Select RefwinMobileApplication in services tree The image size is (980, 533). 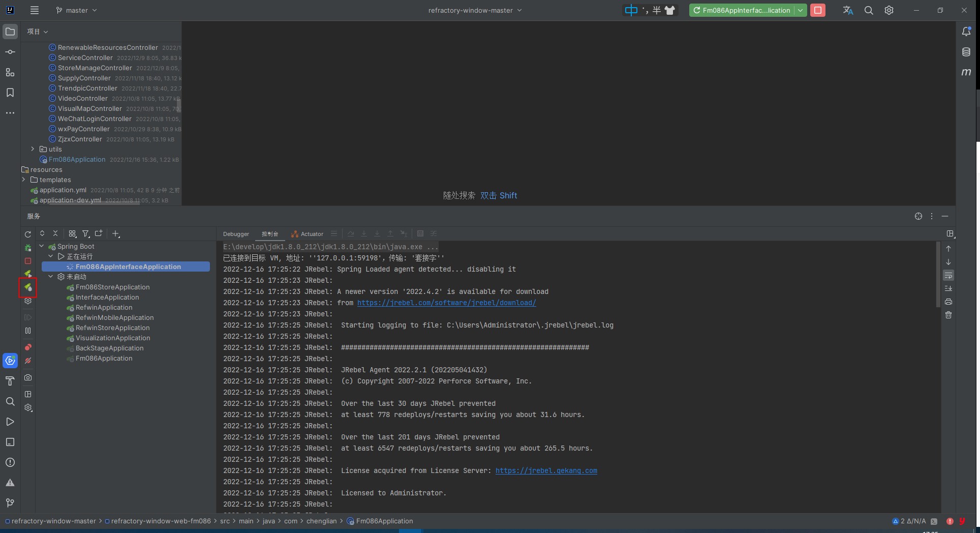tap(114, 317)
